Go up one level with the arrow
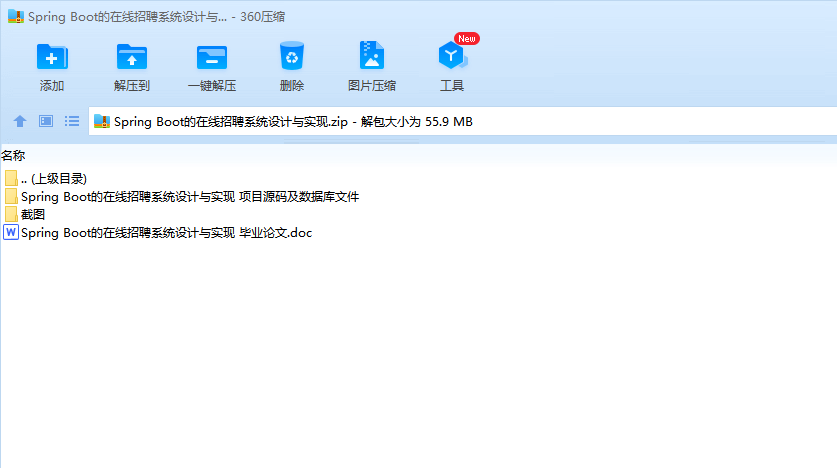This screenshot has height=468, width=837. pos(20,122)
